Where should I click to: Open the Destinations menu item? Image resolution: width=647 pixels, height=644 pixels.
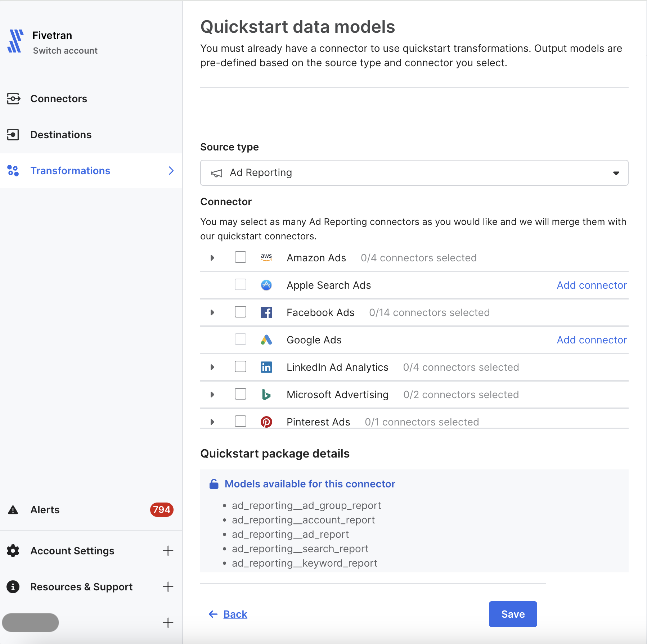91,135
